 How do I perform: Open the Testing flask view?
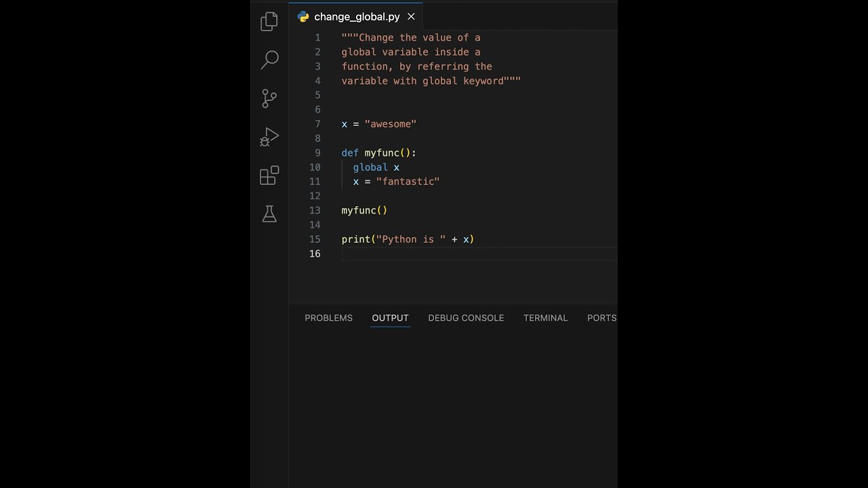pyautogui.click(x=269, y=214)
